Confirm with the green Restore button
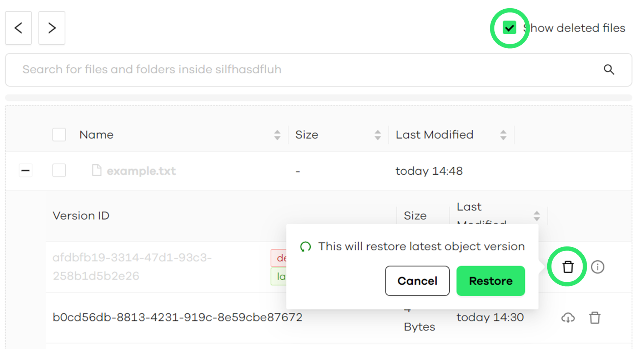The height and width of the screenshot is (349, 644). coord(490,281)
